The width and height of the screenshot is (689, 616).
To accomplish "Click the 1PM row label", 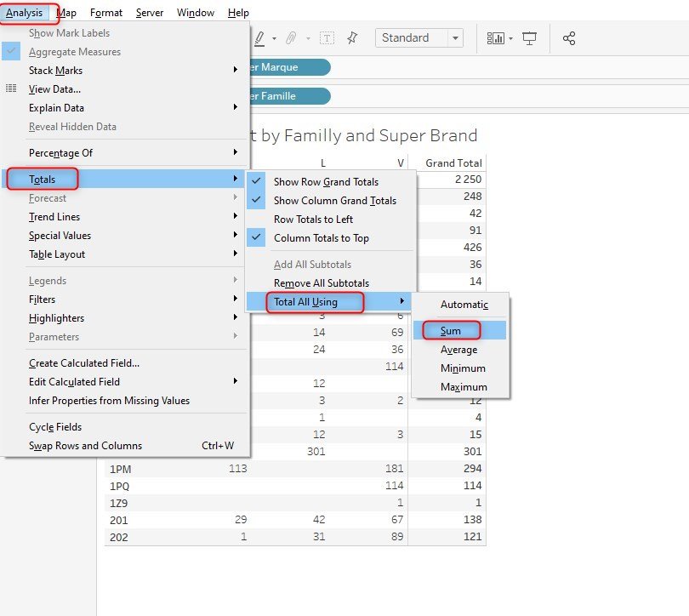I will pyautogui.click(x=121, y=469).
